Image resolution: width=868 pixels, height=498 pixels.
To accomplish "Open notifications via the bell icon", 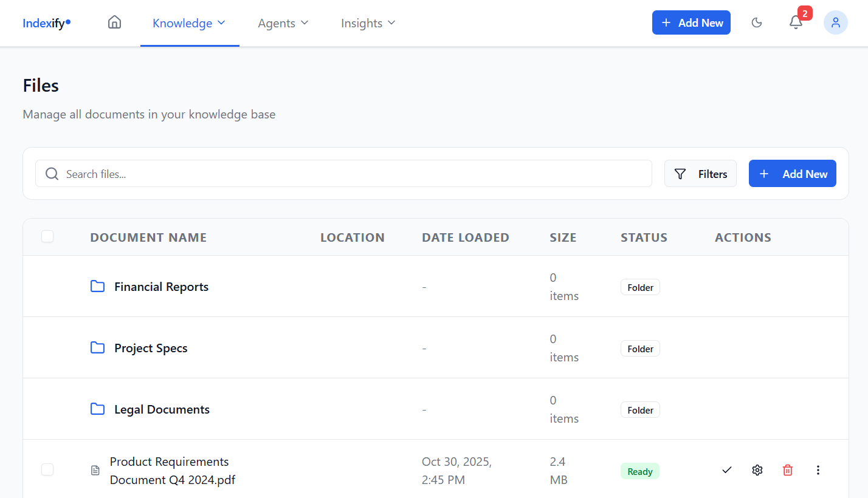I will [x=796, y=22].
